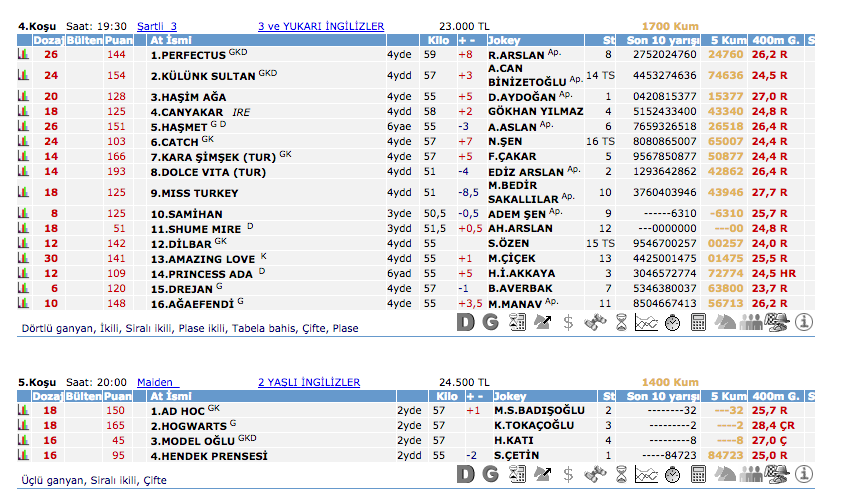Click race 4 Puan column header
Viewport: 844px width, 503px height.
(x=118, y=40)
